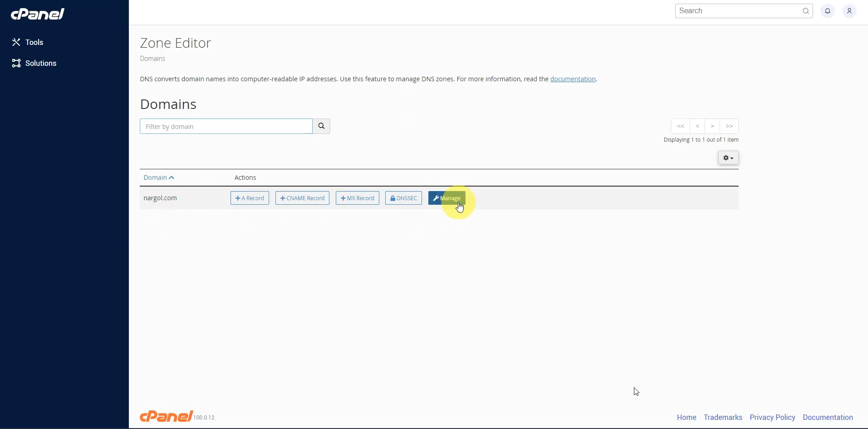Image resolution: width=868 pixels, height=429 pixels.
Task: Open the documentation link in description
Action: tap(573, 79)
